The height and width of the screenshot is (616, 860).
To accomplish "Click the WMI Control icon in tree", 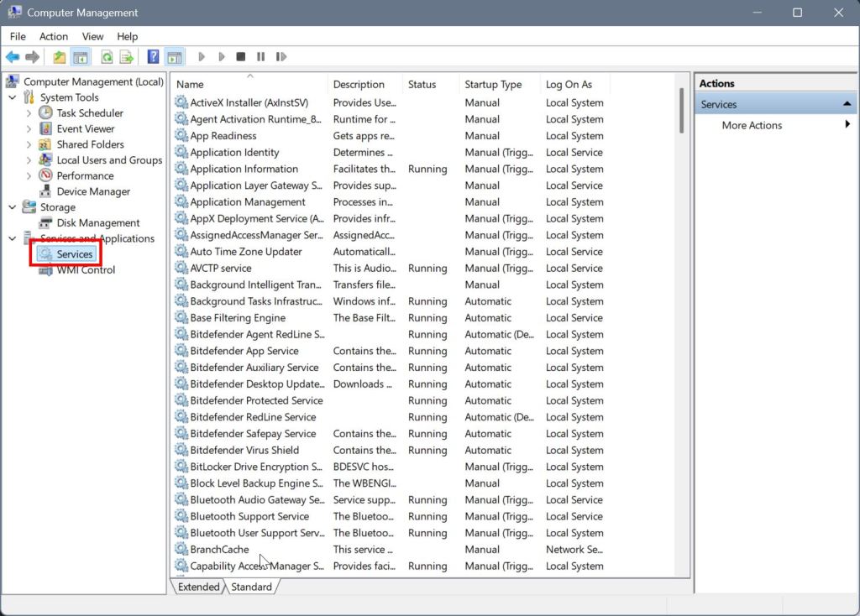I will tap(45, 270).
